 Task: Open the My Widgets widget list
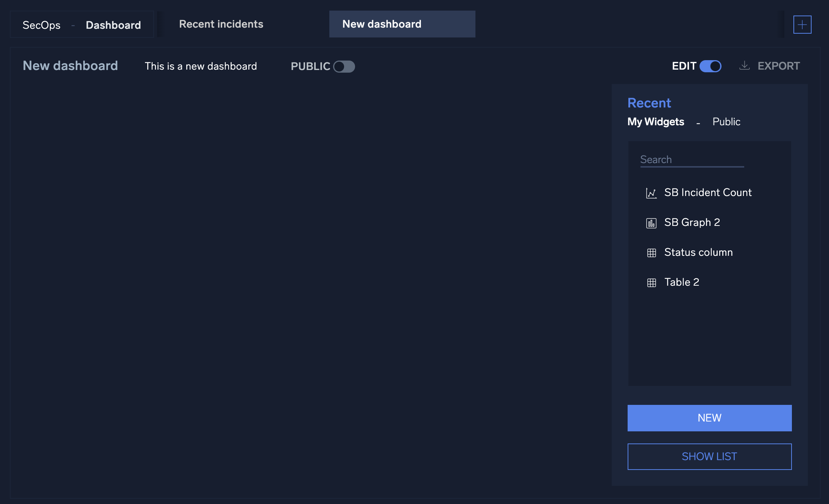[x=656, y=122]
